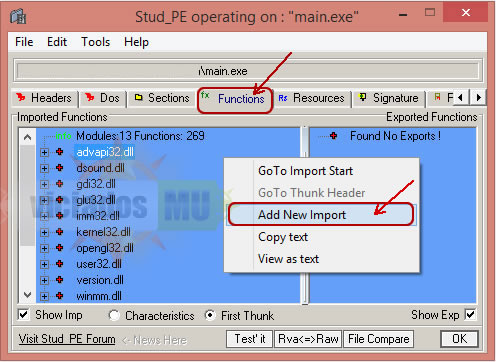Toggle the Show Exp checkbox
The height and width of the screenshot is (362, 496).
point(470,315)
